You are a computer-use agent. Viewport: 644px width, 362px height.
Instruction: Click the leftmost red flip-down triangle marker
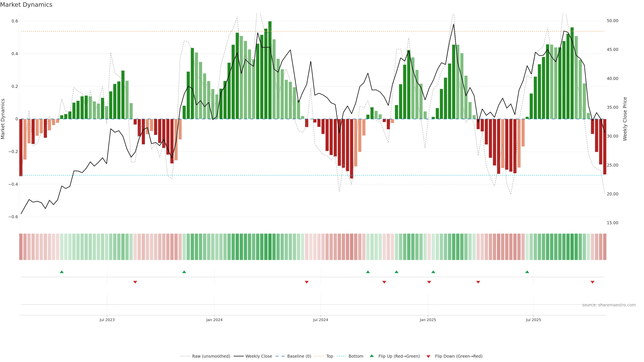coord(135,282)
